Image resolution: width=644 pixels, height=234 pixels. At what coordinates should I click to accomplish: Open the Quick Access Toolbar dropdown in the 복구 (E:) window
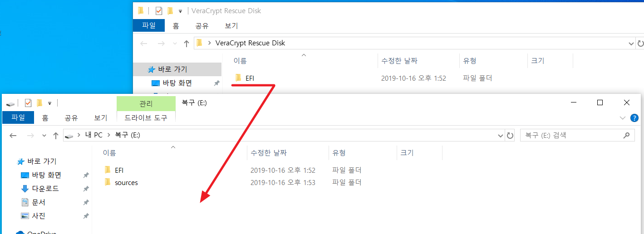tap(49, 103)
